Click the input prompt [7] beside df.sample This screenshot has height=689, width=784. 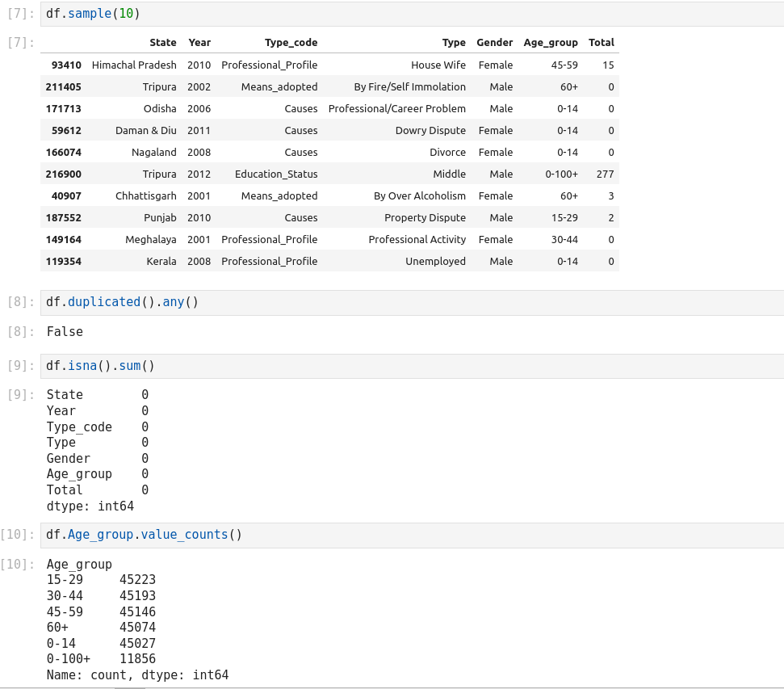19,15
